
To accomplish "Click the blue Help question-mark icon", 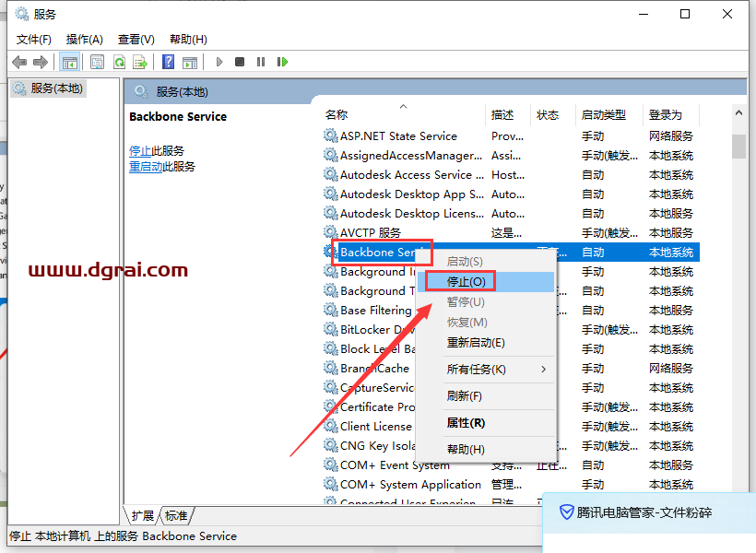I will (169, 62).
